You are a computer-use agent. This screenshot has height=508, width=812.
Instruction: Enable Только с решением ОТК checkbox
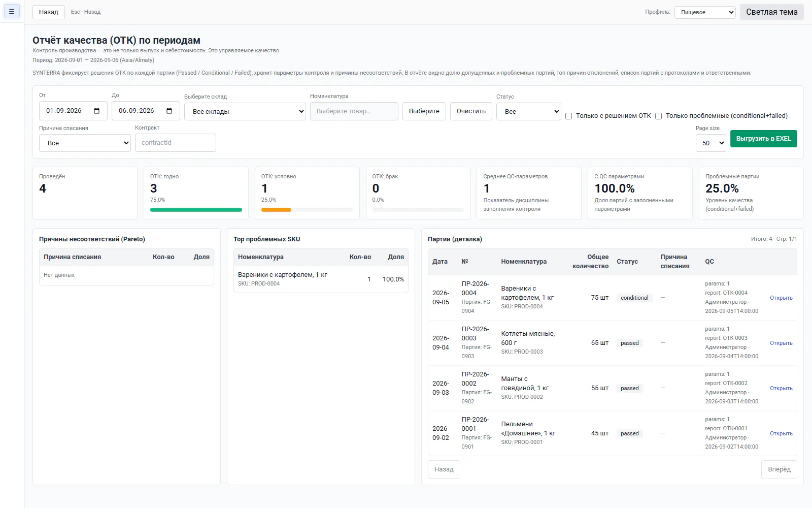point(569,116)
